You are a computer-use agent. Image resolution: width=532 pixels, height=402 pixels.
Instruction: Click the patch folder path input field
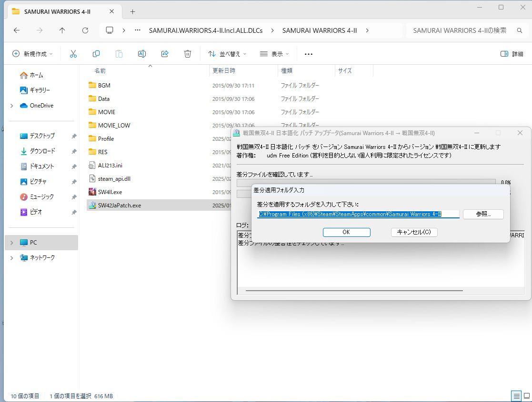point(358,214)
